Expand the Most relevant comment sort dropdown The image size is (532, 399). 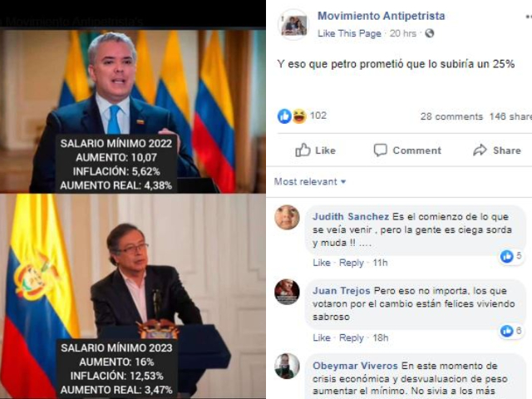(310, 181)
